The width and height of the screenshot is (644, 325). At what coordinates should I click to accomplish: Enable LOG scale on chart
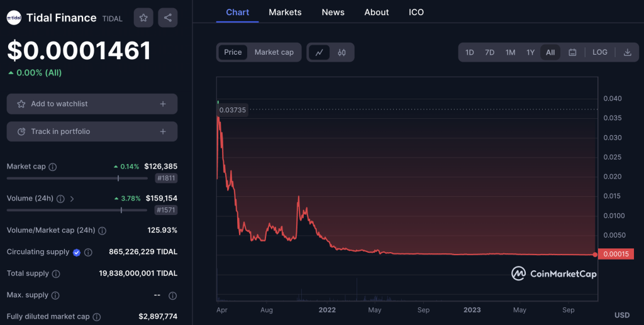[x=599, y=53]
